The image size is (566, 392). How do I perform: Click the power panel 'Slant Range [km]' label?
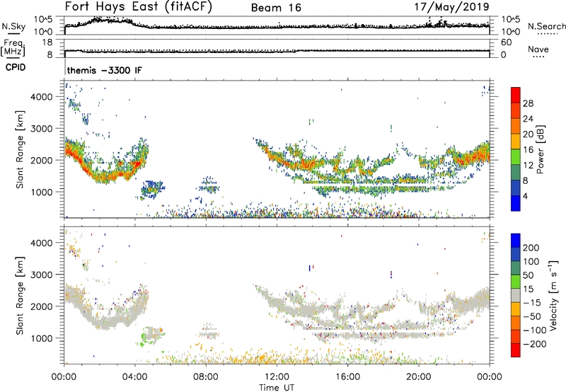coord(20,149)
